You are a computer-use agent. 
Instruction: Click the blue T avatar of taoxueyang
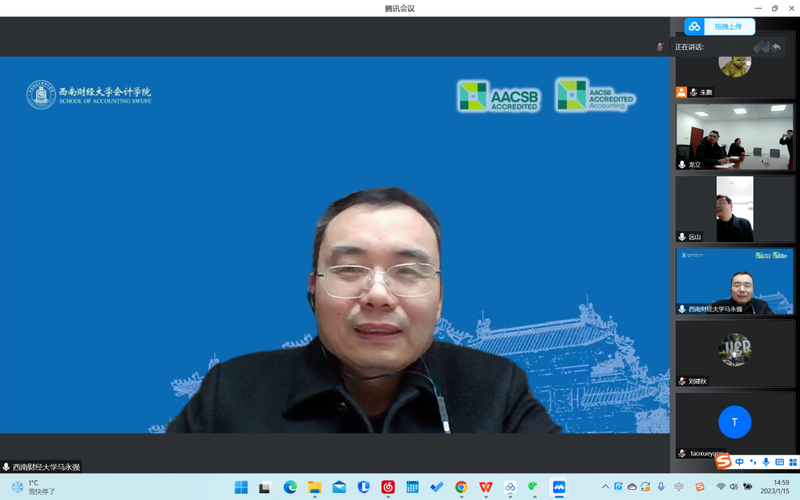tap(735, 422)
